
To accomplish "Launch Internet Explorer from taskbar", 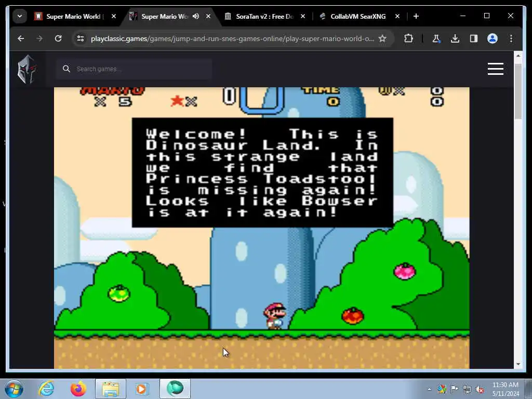I will click(x=46, y=389).
